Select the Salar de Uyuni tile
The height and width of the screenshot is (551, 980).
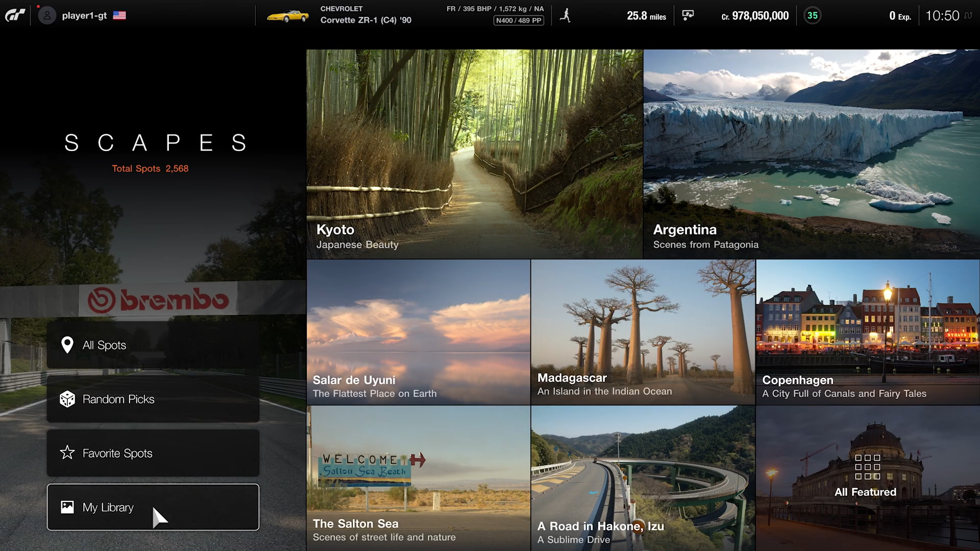419,332
